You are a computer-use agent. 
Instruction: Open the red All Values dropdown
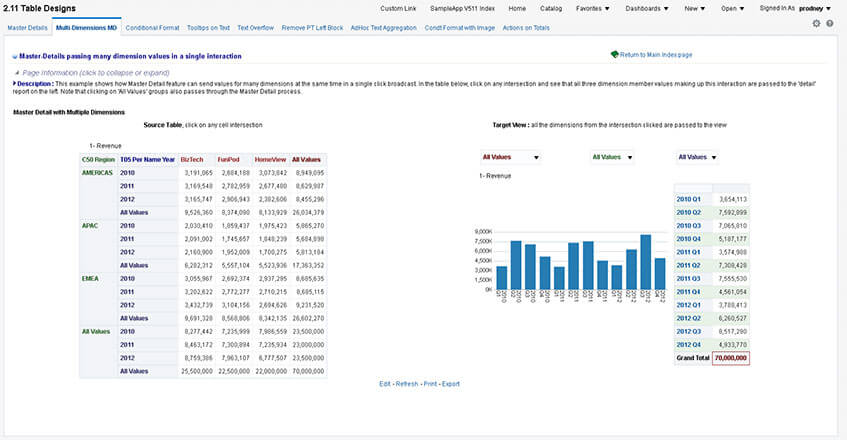pos(510,157)
